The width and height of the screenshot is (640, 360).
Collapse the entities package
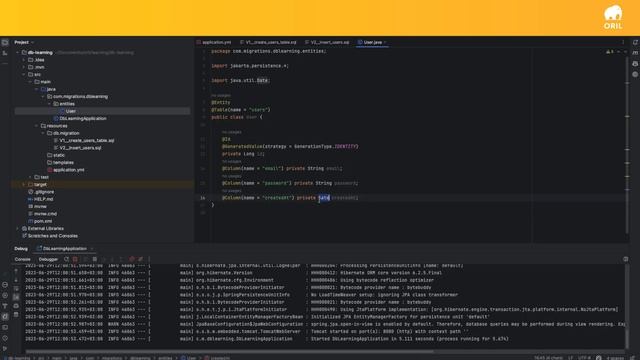[49, 104]
